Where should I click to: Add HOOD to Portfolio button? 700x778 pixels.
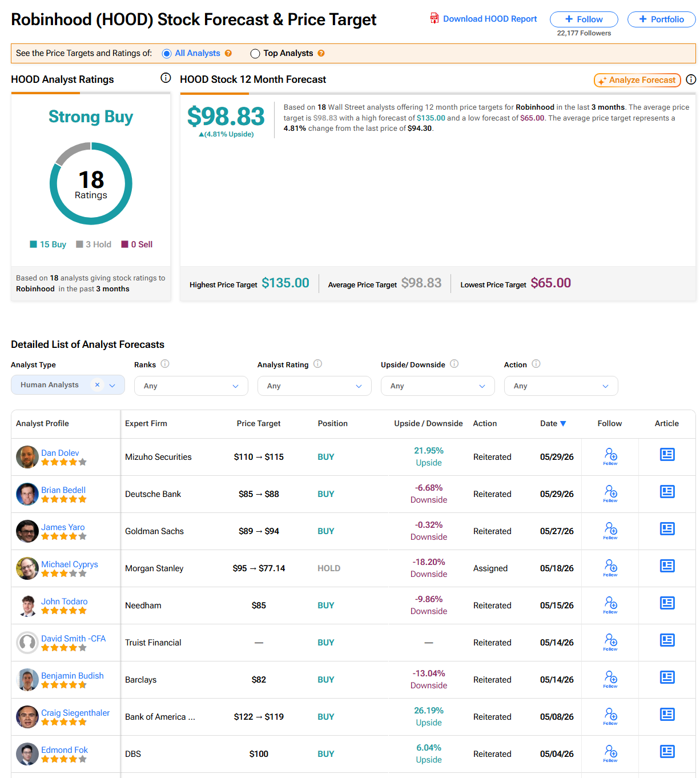[662, 19]
